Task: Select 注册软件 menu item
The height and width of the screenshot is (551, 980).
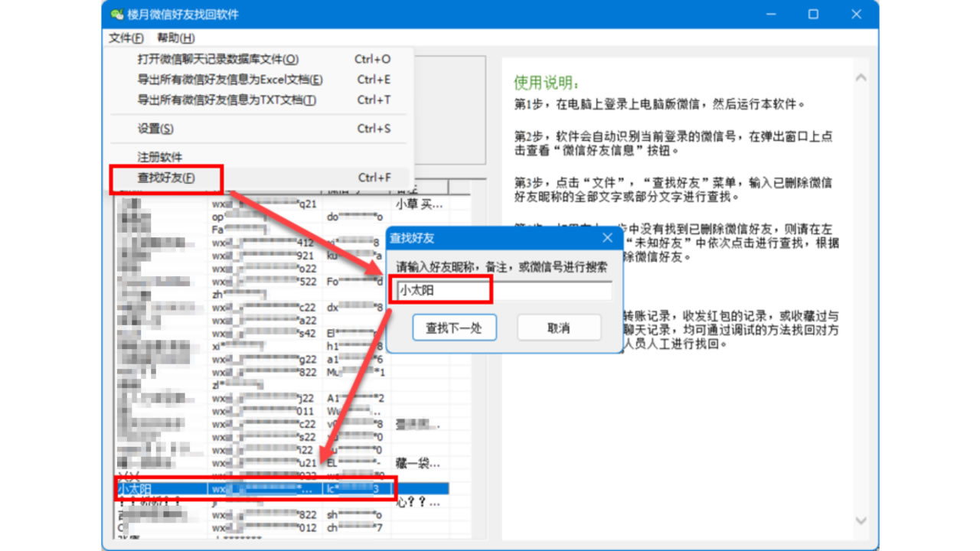Action: pos(160,157)
